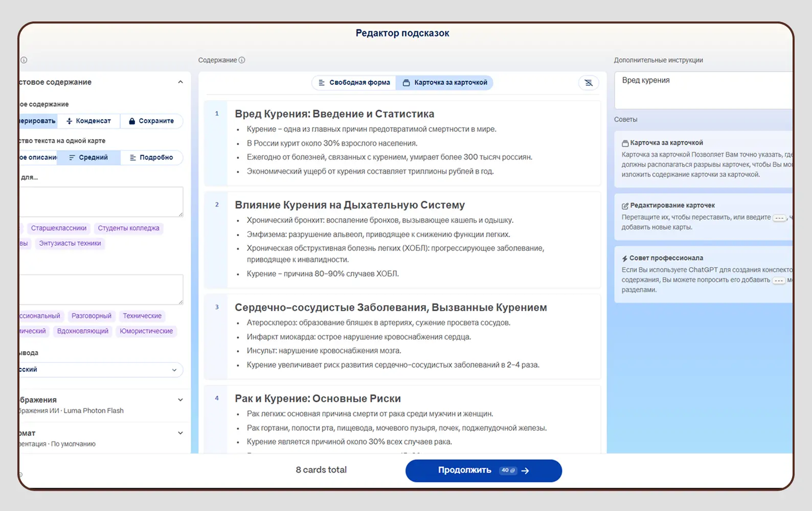Click the arrow icon in Продолжить button
Screen dimensions: 812x511
tap(525, 471)
